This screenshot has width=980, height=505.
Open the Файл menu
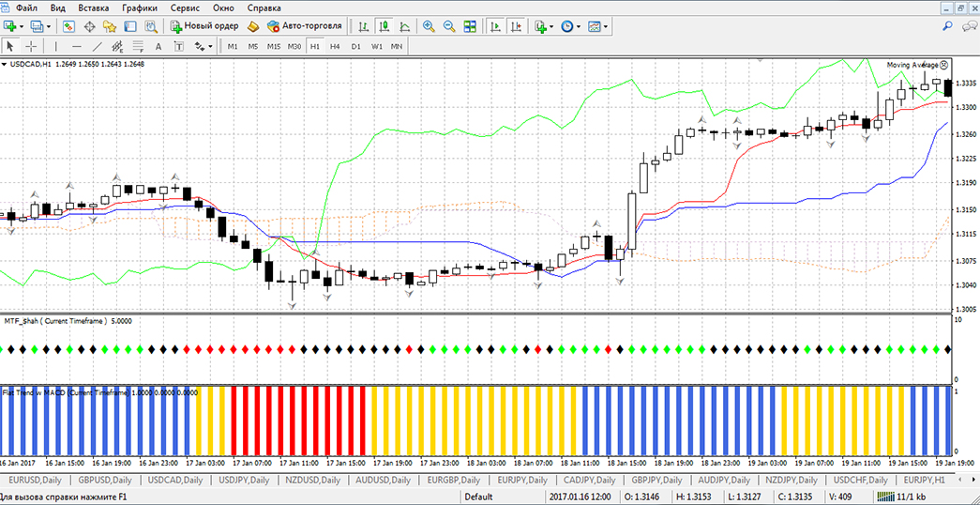click(x=25, y=8)
